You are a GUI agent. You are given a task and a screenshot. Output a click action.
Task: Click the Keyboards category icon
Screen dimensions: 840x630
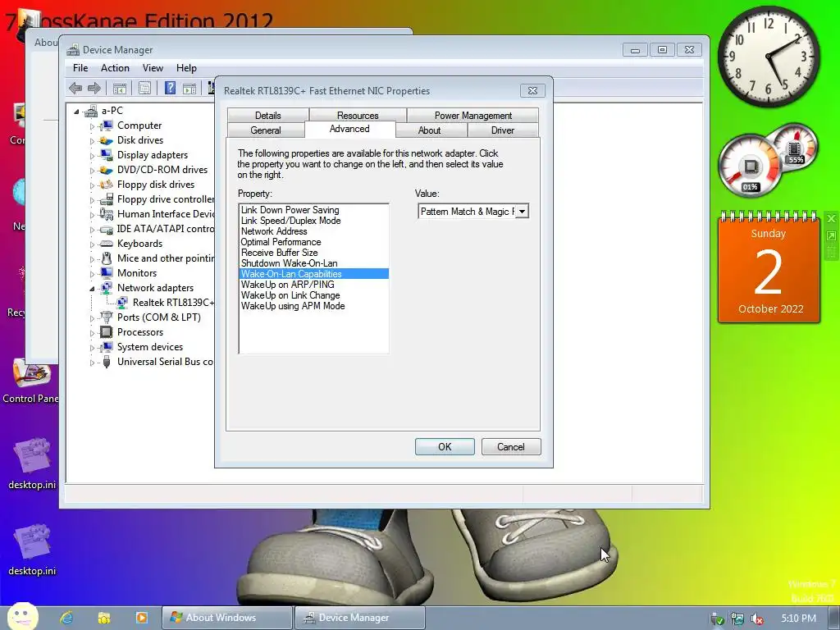[x=106, y=244]
